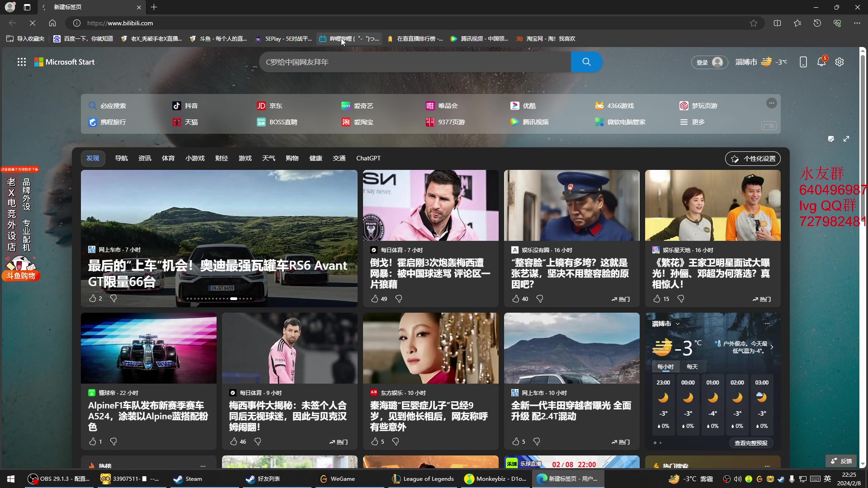Switch to the 体育 content tab

pos(168,158)
